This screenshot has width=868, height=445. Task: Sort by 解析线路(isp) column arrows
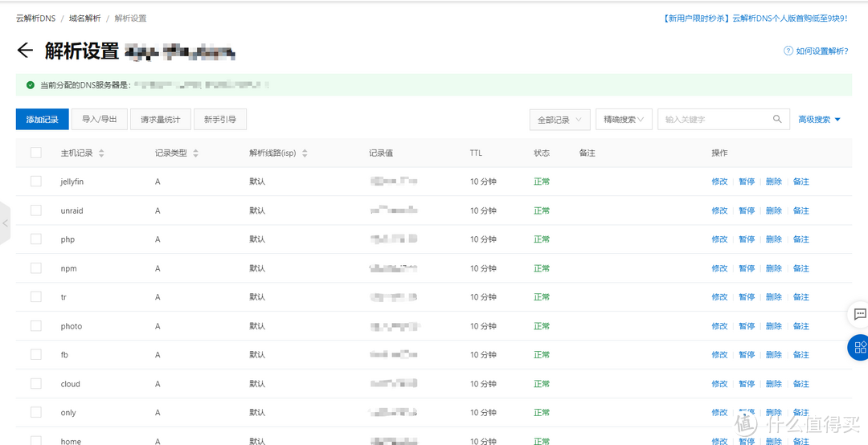[305, 153]
